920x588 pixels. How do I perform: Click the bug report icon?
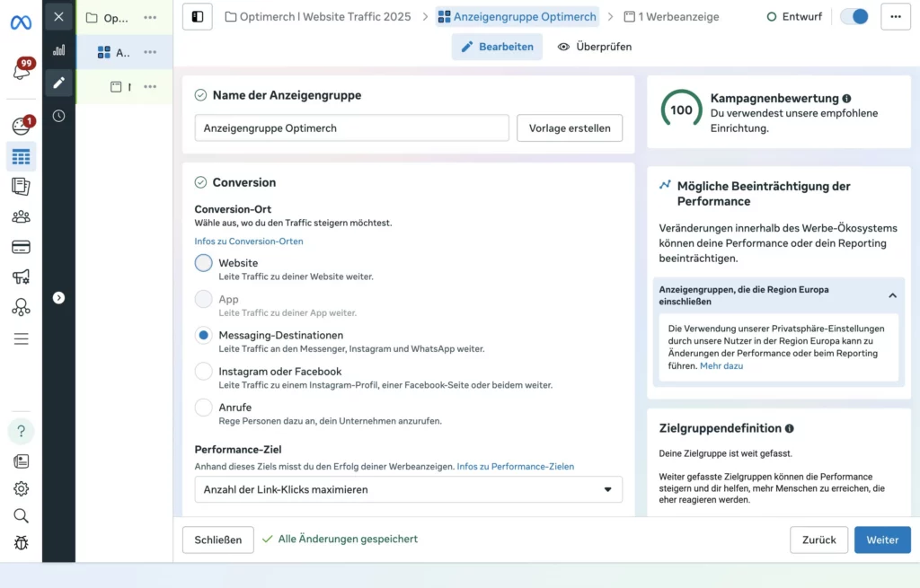[x=21, y=542]
